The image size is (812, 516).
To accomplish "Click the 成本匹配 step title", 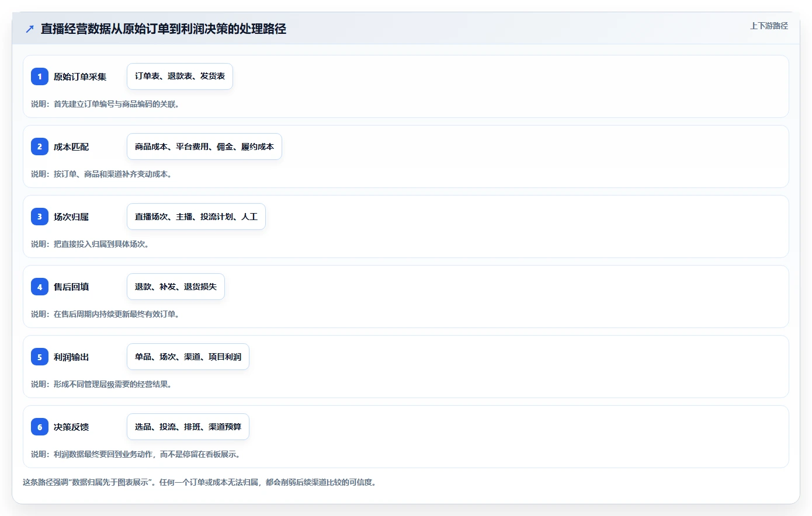I will tap(71, 147).
